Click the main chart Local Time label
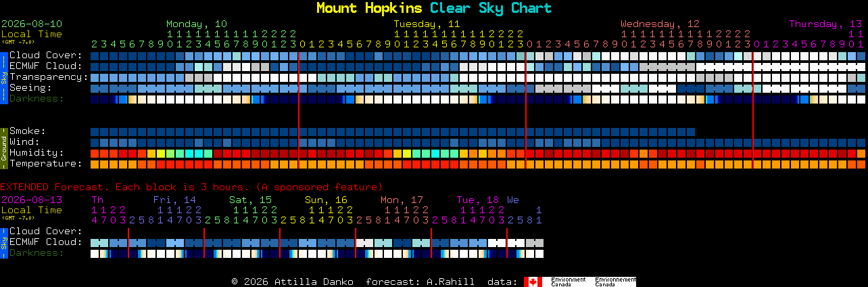Viewport: 868px width, 287px height. pyautogui.click(x=32, y=34)
